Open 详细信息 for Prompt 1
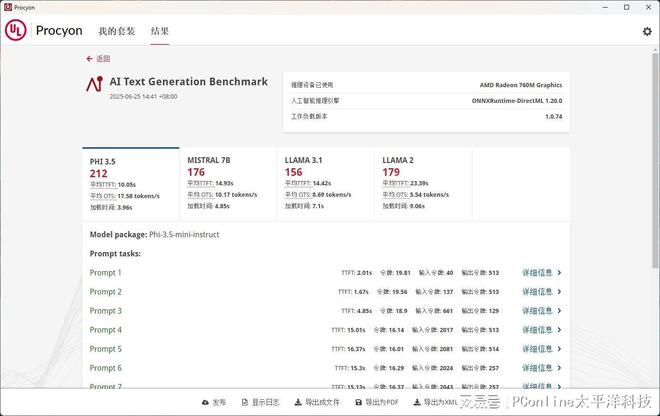This screenshot has width=660, height=416. point(537,273)
